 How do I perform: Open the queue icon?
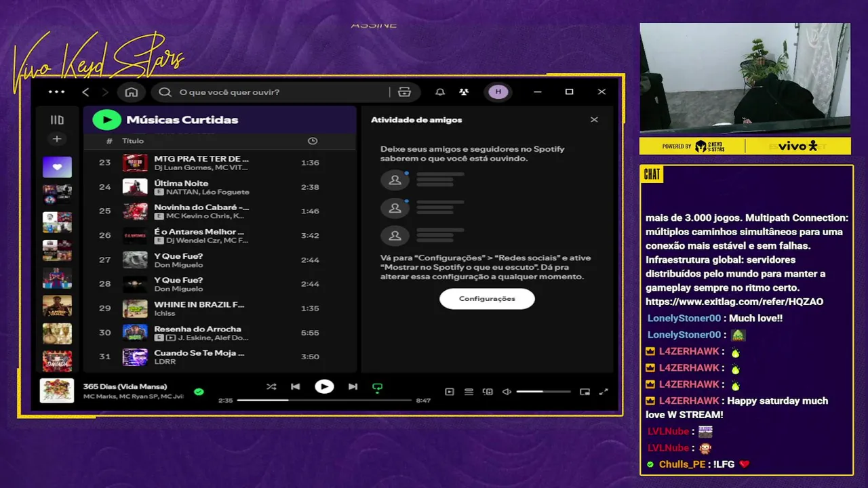(469, 392)
